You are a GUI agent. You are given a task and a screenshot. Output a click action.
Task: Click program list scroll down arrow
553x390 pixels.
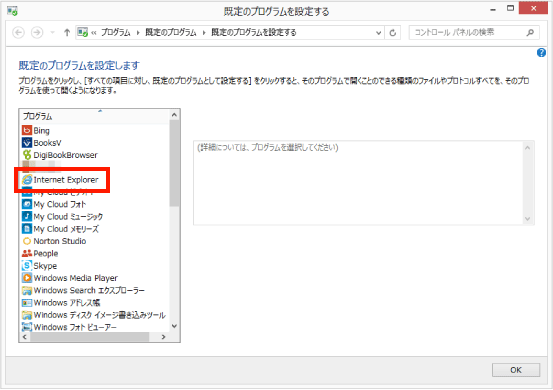click(174, 326)
